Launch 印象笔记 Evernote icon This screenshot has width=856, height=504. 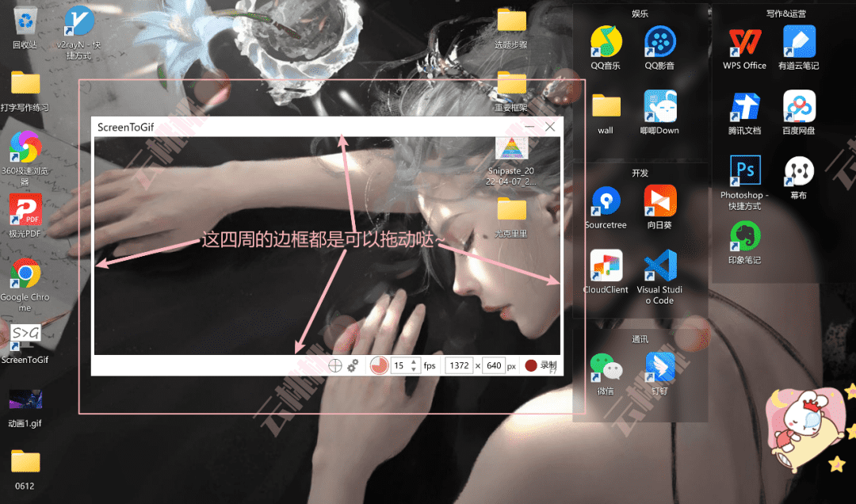pyautogui.click(x=744, y=235)
